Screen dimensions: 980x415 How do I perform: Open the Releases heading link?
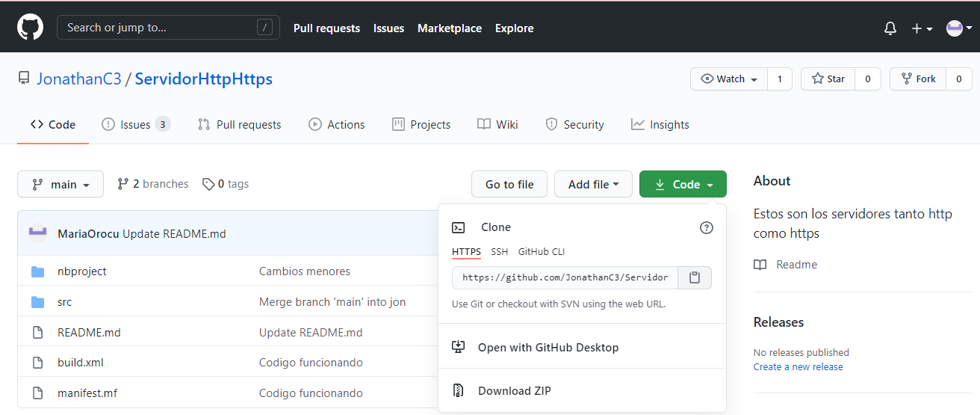[x=778, y=322]
